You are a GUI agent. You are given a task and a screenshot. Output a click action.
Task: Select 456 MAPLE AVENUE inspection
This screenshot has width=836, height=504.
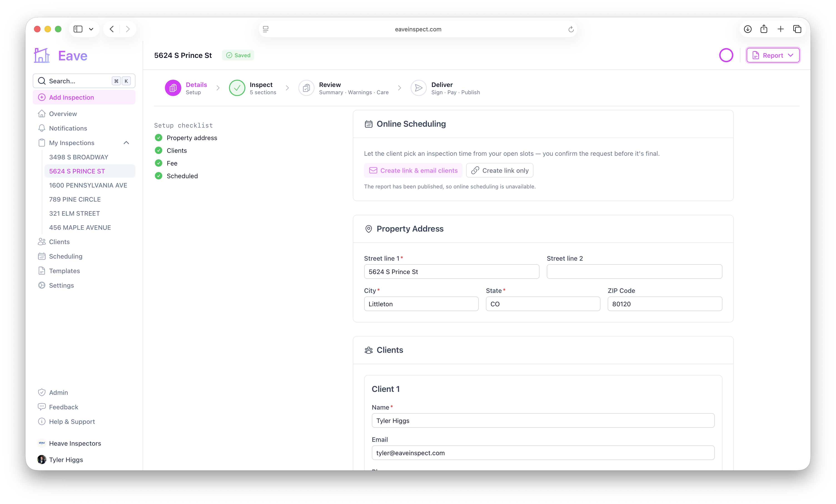click(90, 227)
